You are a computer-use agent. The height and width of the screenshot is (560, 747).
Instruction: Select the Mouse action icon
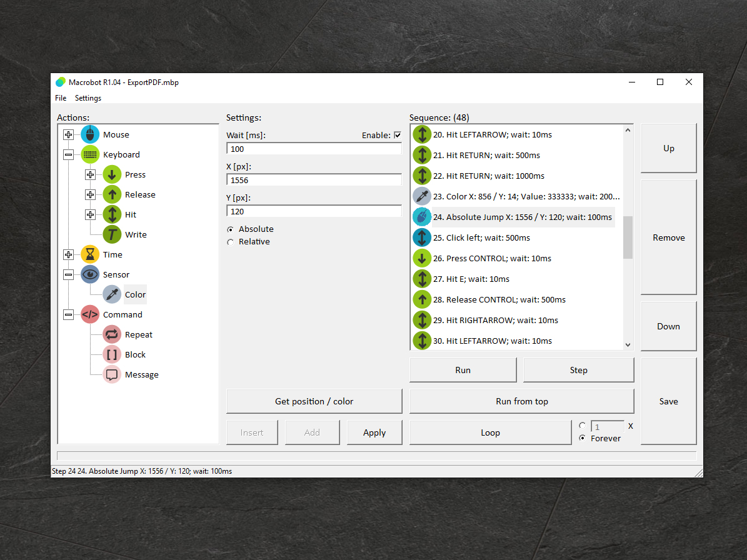90,134
